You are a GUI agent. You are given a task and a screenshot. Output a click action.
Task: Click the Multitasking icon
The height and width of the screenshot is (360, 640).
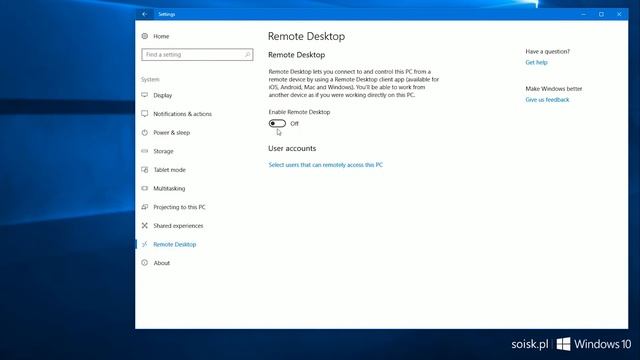[144, 188]
